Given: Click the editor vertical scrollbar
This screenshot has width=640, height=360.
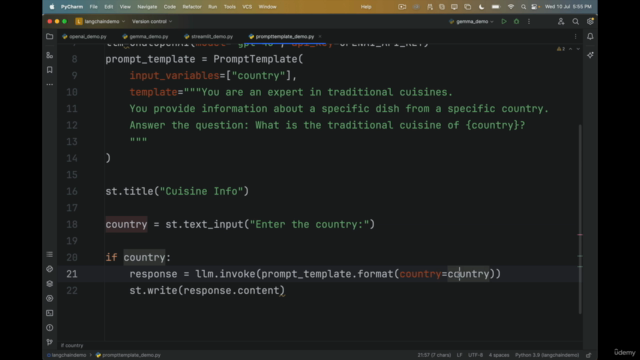Looking at the screenshot, I should point(580,219).
